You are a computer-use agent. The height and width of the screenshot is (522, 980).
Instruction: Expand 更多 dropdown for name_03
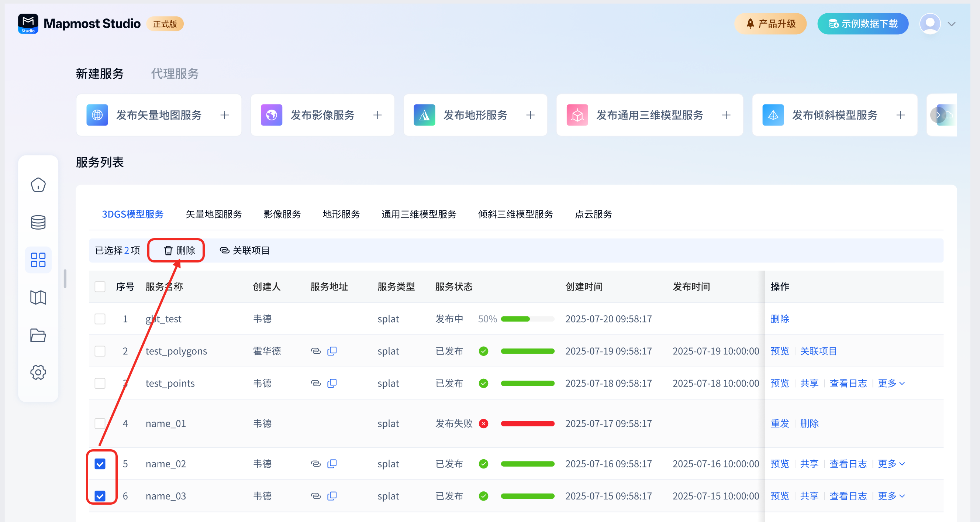coord(891,496)
